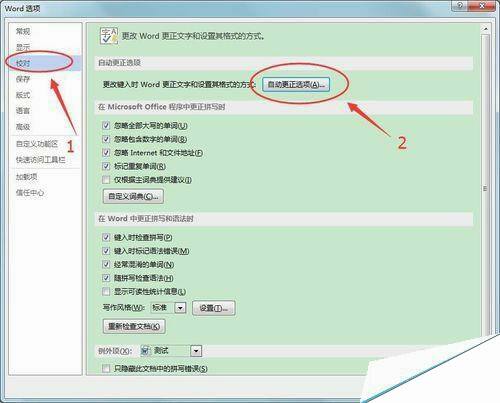Open the 写作风格 dropdown arrow
Screen dimensions: 500x403
point(180,308)
